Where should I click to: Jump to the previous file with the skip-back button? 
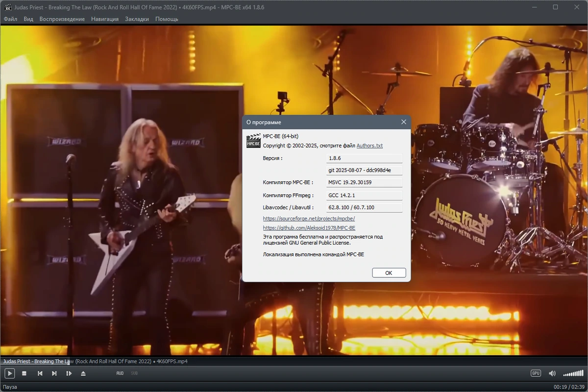40,373
